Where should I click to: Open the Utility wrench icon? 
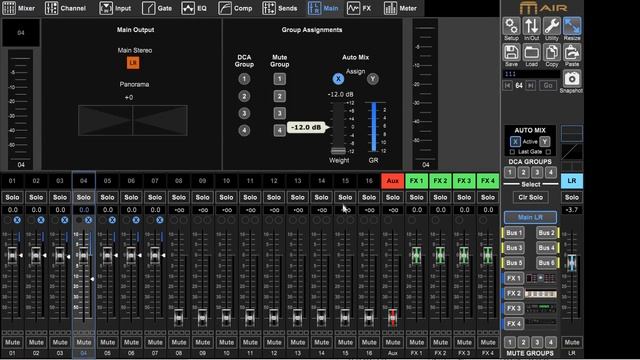point(551,27)
